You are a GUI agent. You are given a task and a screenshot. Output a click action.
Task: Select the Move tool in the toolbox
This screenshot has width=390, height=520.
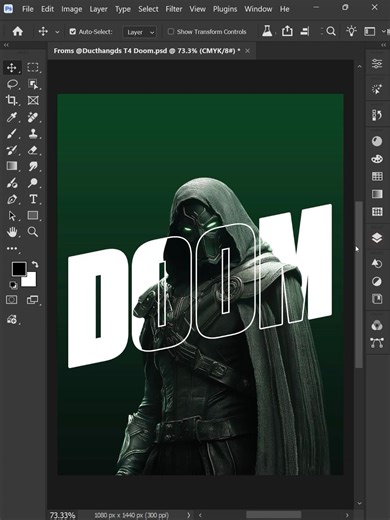coord(12,68)
